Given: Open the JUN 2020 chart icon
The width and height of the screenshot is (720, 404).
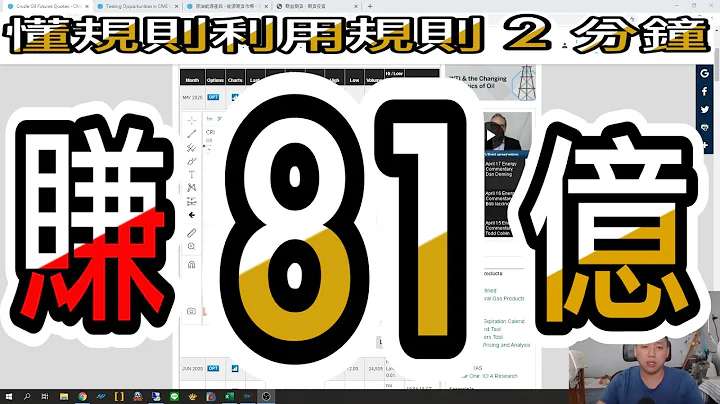Looking at the screenshot, I should click(235, 368).
